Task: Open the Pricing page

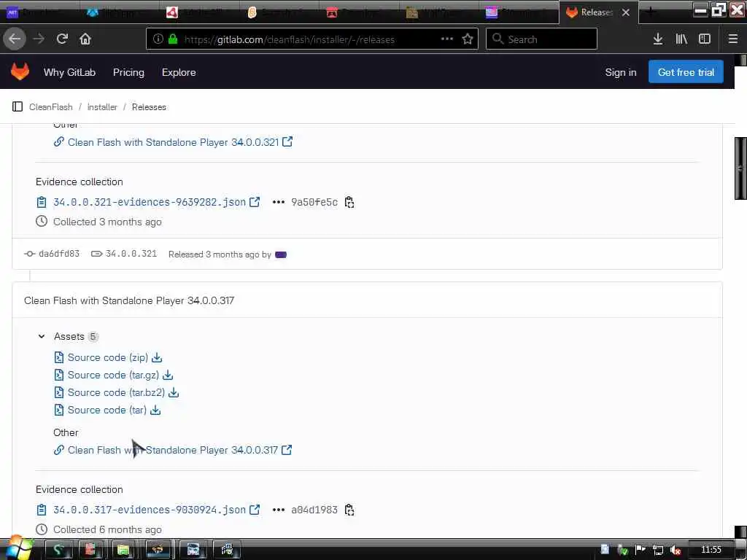Action: coord(128,72)
